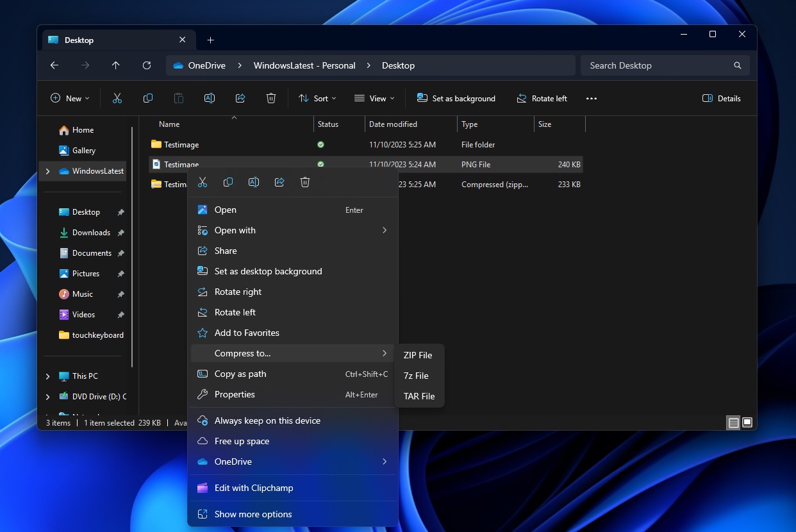This screenshot has width=796, height=532.
Task: Click the Search Desktop input field
Action: pyautogui.click(x=657, y=65)
